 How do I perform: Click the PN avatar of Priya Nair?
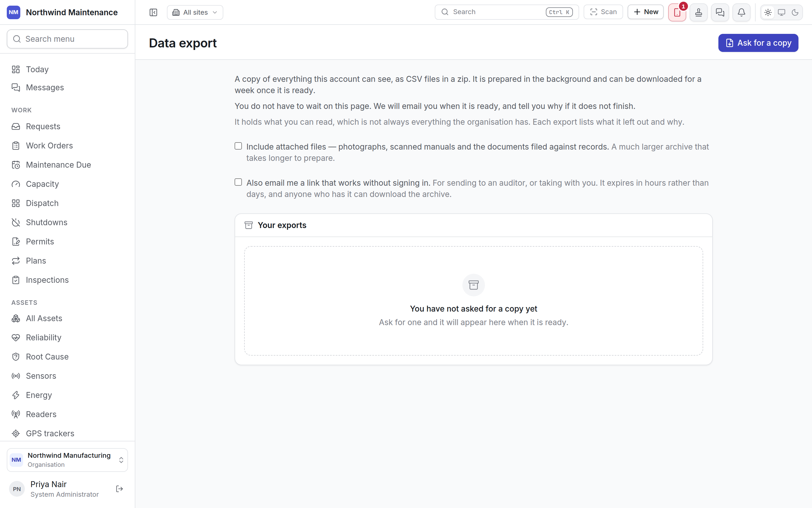[x=17, y=489]
